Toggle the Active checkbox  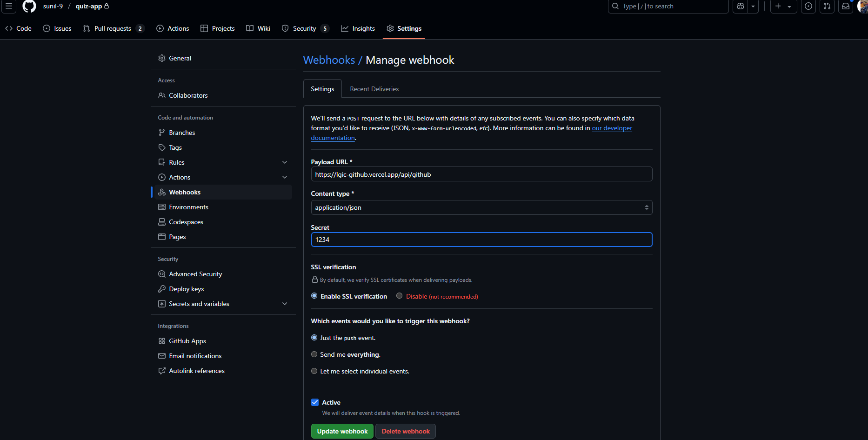[315, 402]
